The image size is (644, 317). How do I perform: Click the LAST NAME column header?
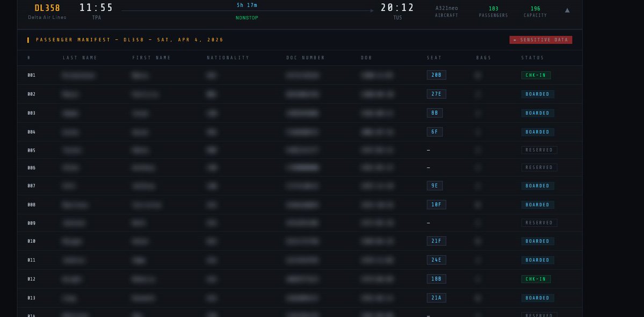80,58
